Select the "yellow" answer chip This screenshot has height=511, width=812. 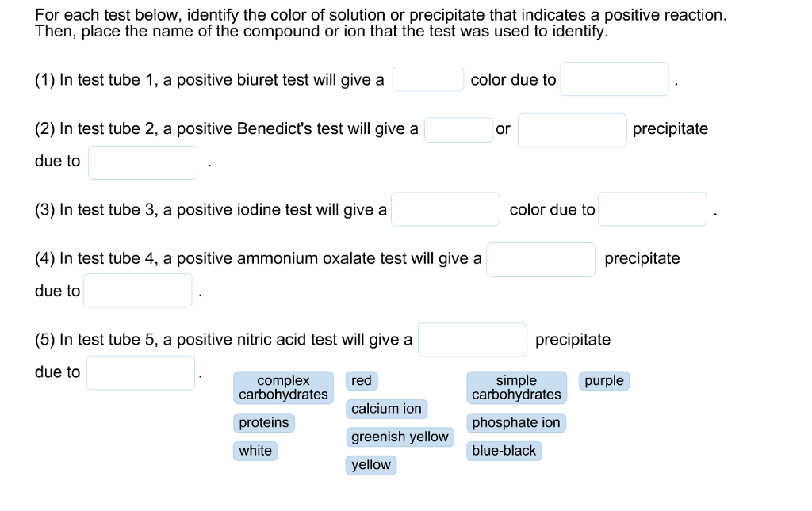coord(370,465)
